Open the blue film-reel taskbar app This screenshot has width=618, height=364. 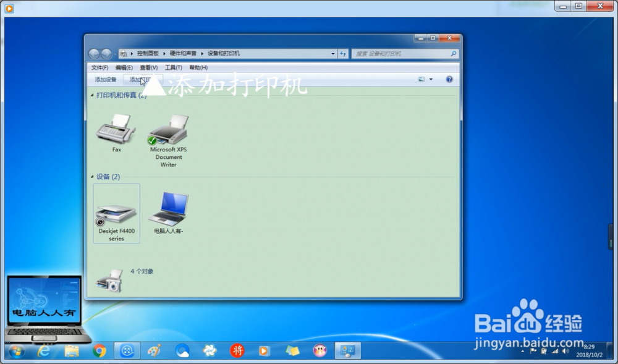pos(127,350)
